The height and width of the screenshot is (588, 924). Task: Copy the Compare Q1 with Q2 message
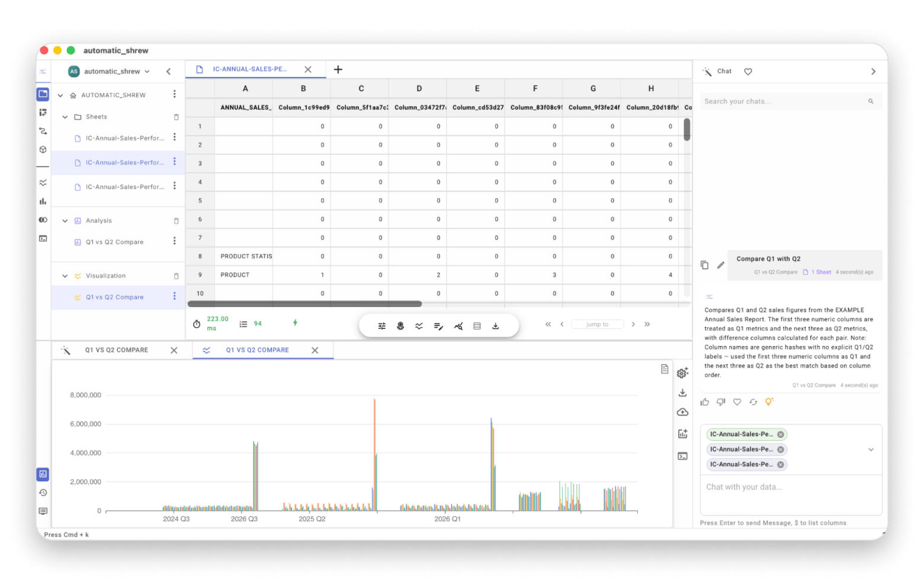click(x=705, y=265)
